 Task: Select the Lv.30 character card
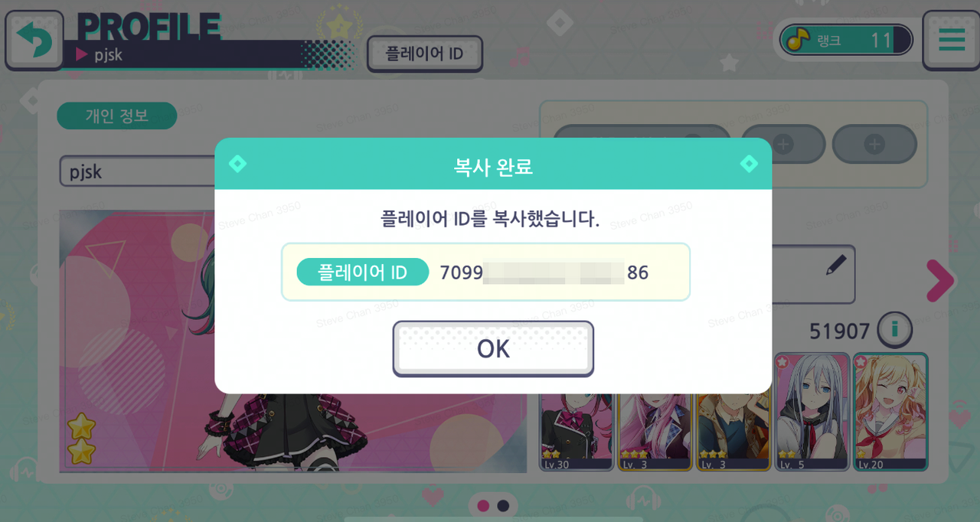[x=577, y=429]
